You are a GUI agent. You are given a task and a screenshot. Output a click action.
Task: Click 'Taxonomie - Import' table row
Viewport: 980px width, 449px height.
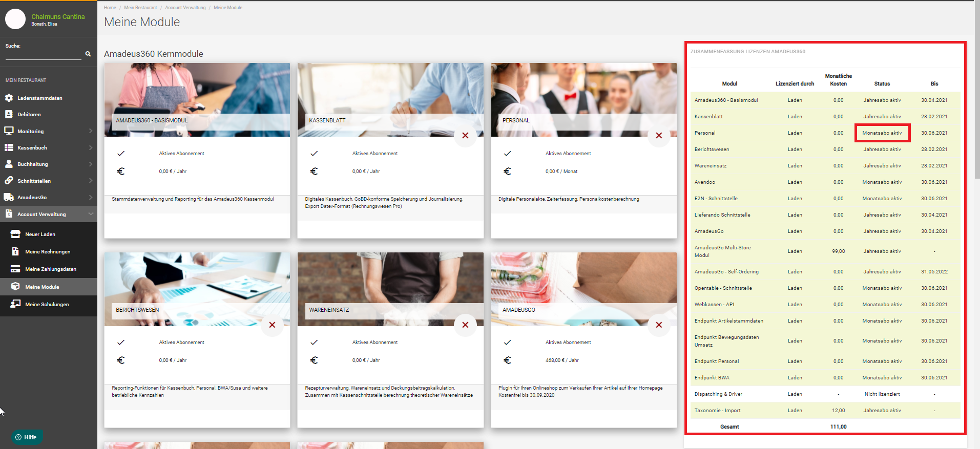pos(825,411)
